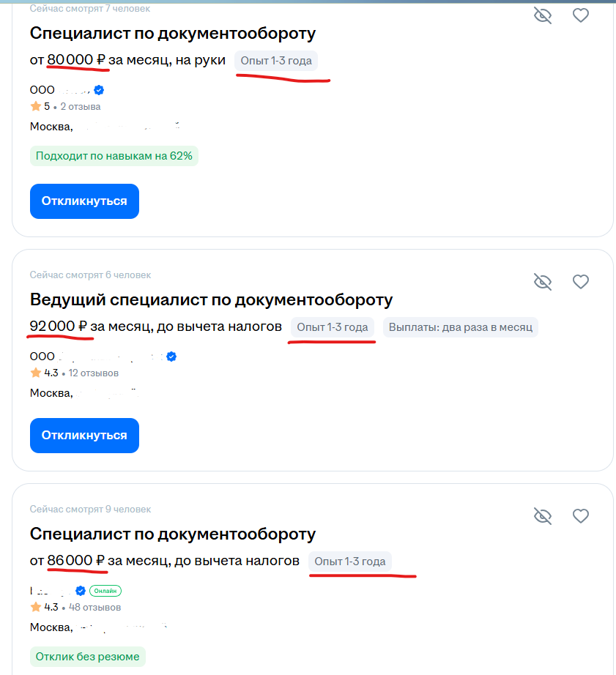Click the Выплаты: два раза в месяц tag
The image size is (616, 675).
pyautogui.click(x=461, y=327)
